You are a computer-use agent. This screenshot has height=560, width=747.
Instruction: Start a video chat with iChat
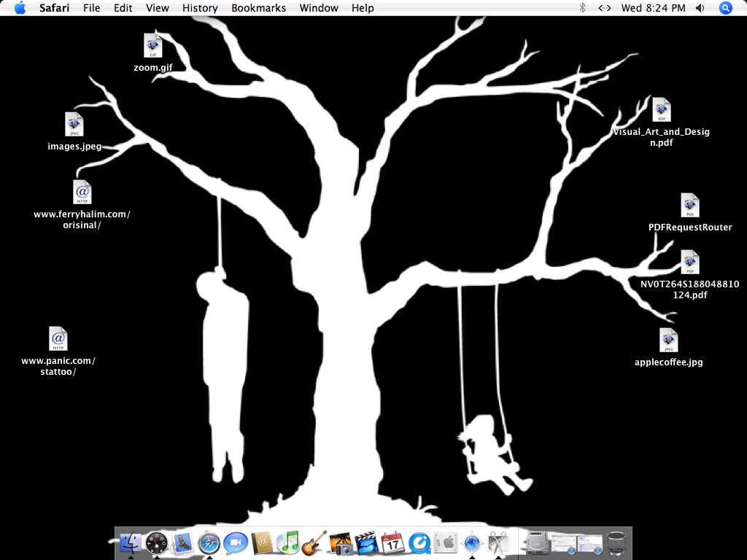click(x=236, y=543)
